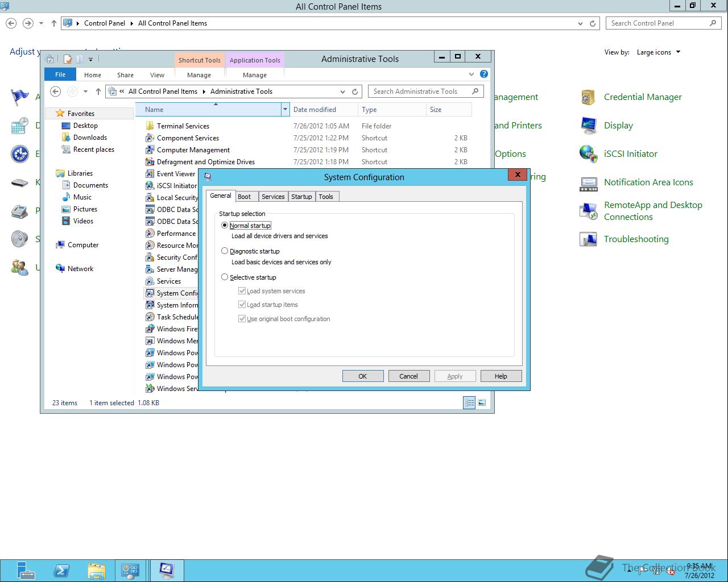Open the Share ribbon tab
The image size is (728, 582).
125,75
